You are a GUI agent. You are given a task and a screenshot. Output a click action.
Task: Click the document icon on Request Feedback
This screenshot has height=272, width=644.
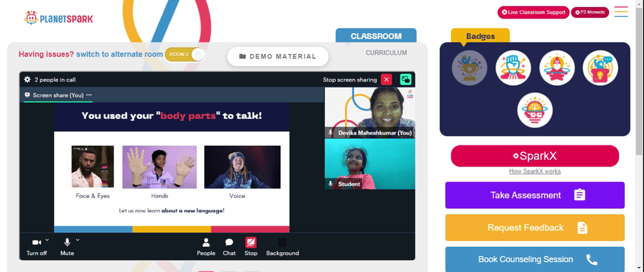coord(582,228)
